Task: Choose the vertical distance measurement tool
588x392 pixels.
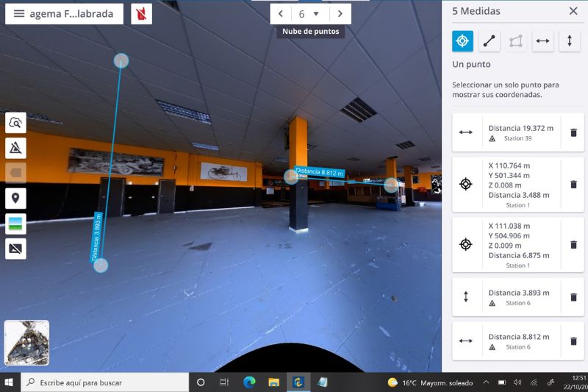Action: point(570,41)
